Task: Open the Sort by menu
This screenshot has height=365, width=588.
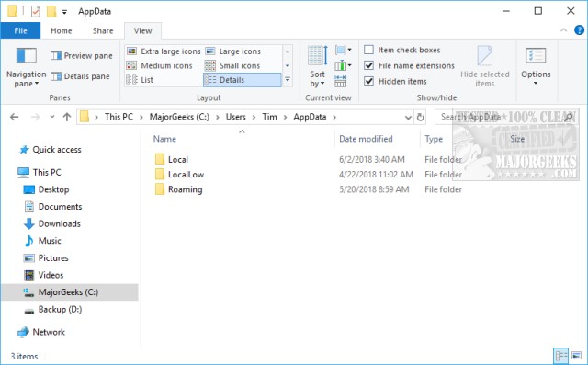Action: click(317, 67)
